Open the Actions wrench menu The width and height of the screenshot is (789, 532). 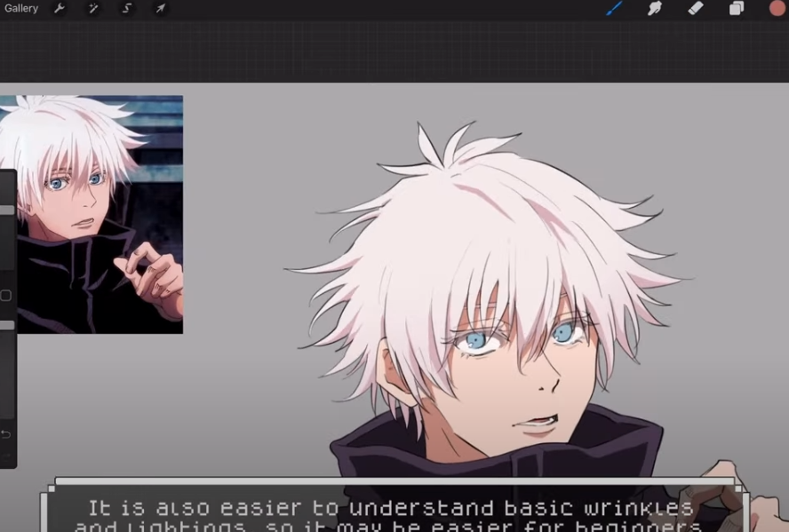coord(60,9)
